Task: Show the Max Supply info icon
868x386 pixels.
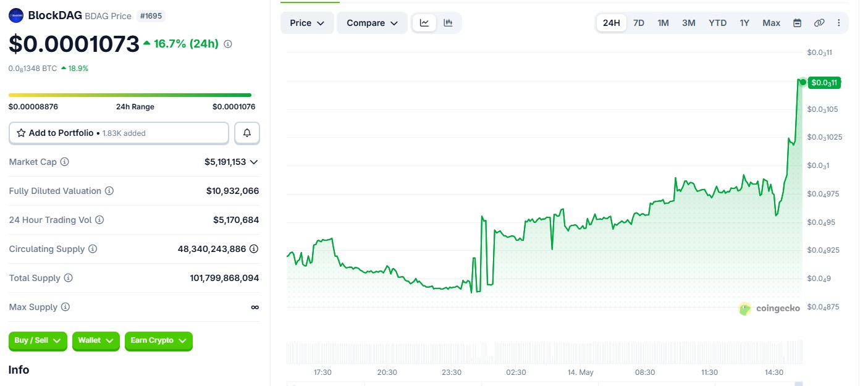Action: pyautogui.click(x=65, y=307)
